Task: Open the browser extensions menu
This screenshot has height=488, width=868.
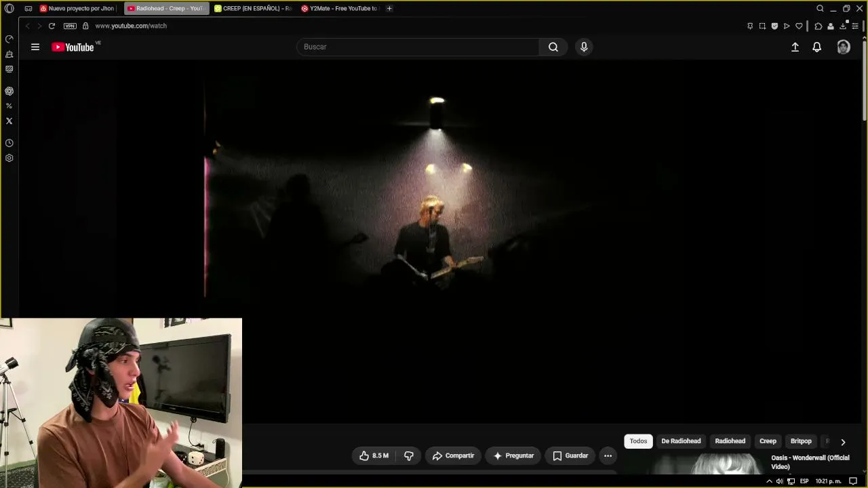Action: [818, 26]
